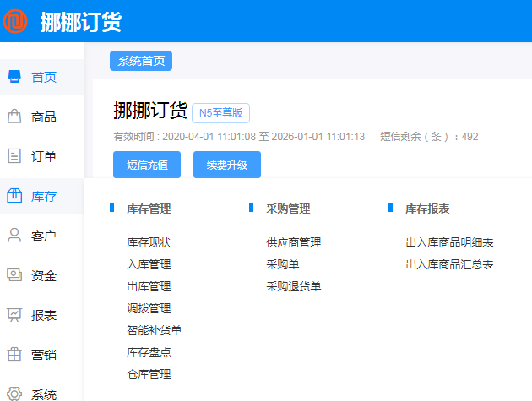The width and height of the screenshot is (532, 401).
Task: Click the Customers (客户) person icon
Action: pos(14,236)
